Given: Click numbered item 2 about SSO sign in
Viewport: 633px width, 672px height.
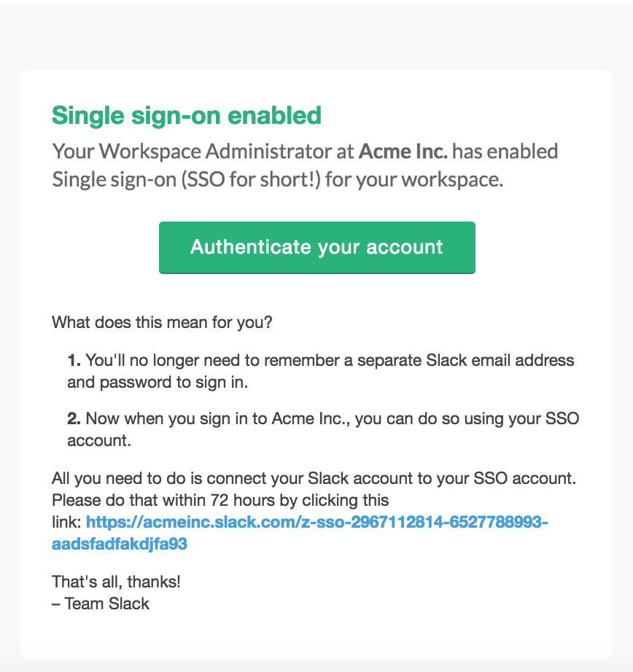Looking at the screenshot, I should [x=321, y=428].
